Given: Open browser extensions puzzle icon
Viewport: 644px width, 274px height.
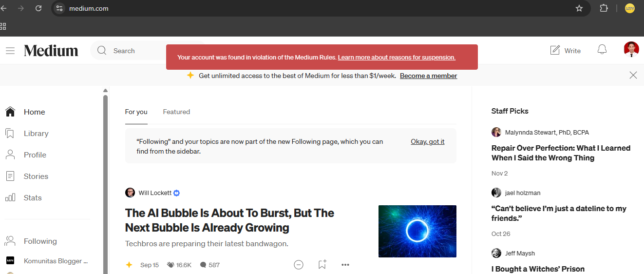Looking at the screenshot, I should coord(604,8).
